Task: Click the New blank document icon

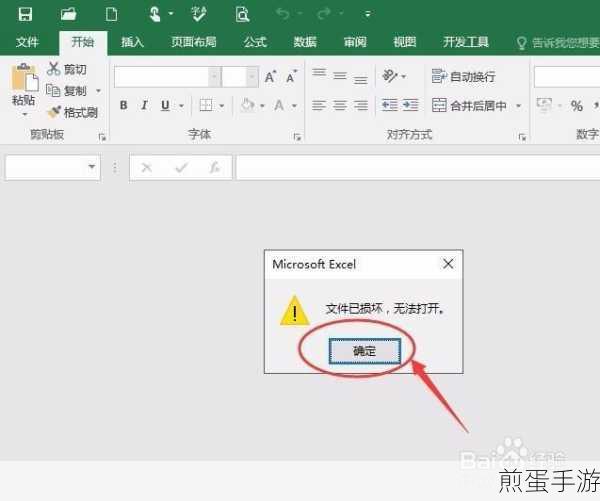Action: (111, 15)
